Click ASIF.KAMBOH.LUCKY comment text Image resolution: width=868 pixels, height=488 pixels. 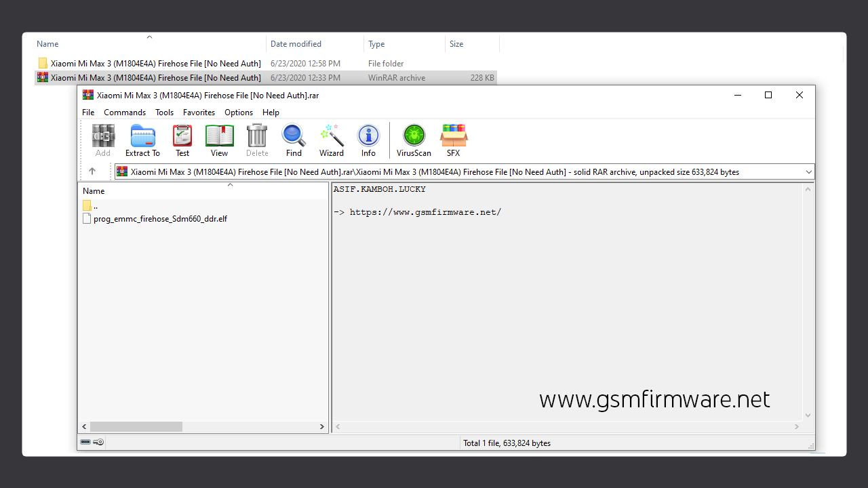380,189
